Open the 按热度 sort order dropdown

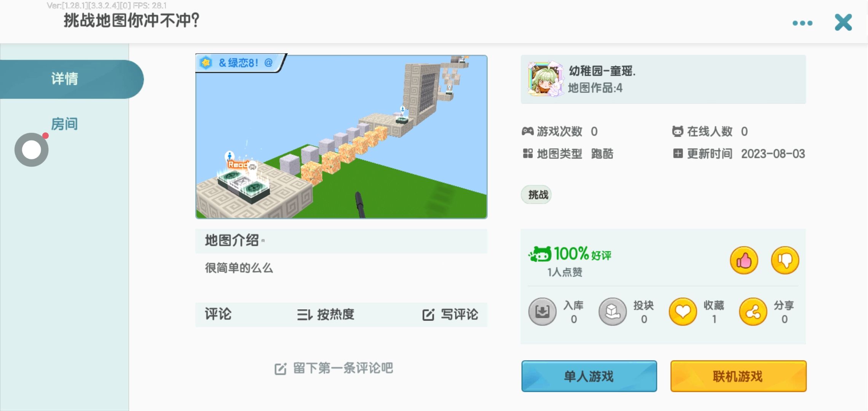pos(326,315)
